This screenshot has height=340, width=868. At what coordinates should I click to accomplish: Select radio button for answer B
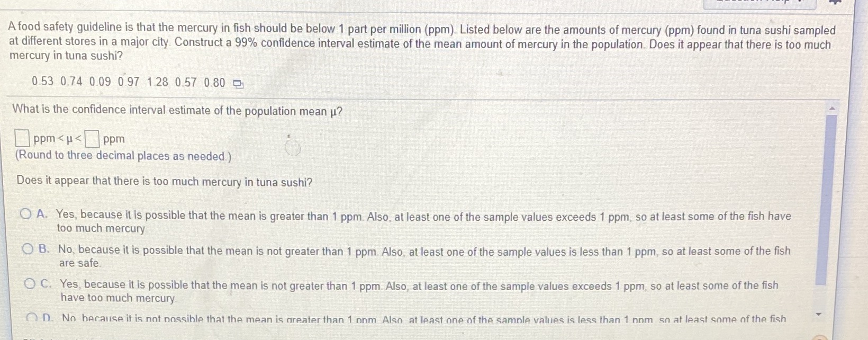pos(28,248)
